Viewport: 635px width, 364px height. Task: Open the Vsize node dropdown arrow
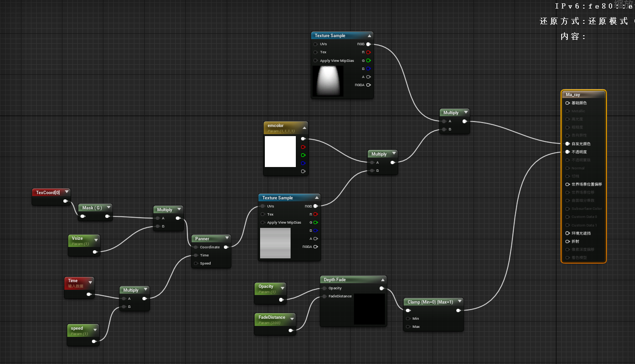(x=96, y=241)
